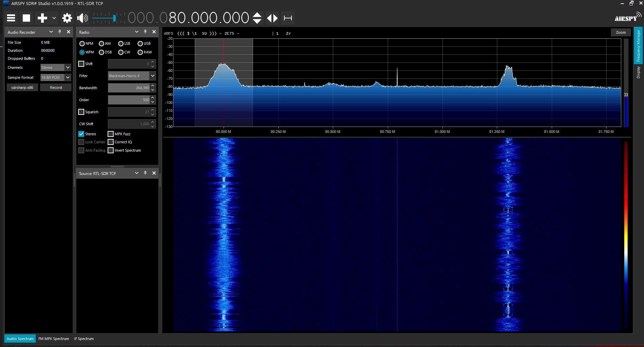The width and height of the screenshot is (644, 347).
Task: Click the frequency step up/down arrows icon
Action: click(257, 18)
